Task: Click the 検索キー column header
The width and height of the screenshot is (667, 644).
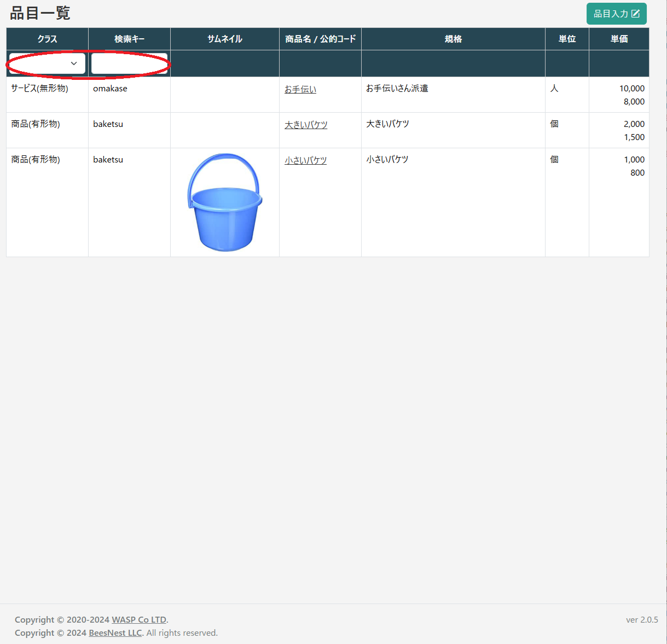Action: click(129, 39)
